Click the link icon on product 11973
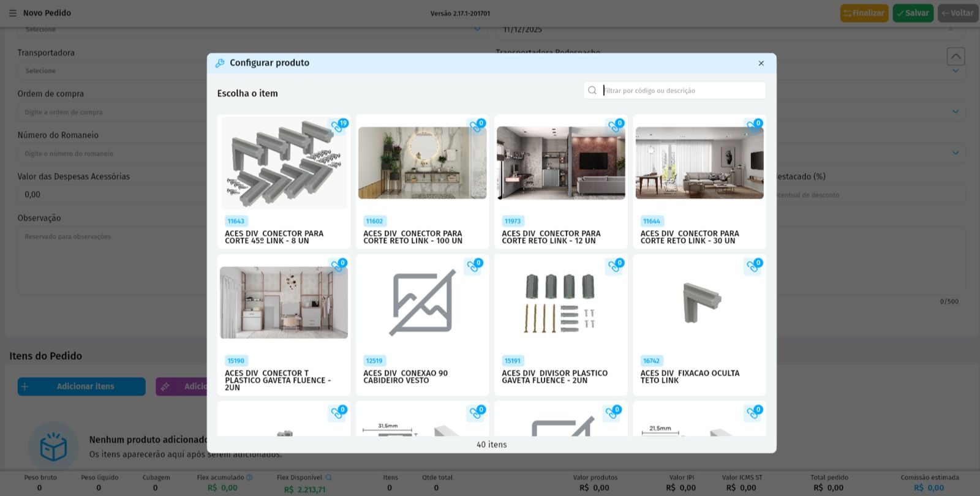 (x=614, y=126)
